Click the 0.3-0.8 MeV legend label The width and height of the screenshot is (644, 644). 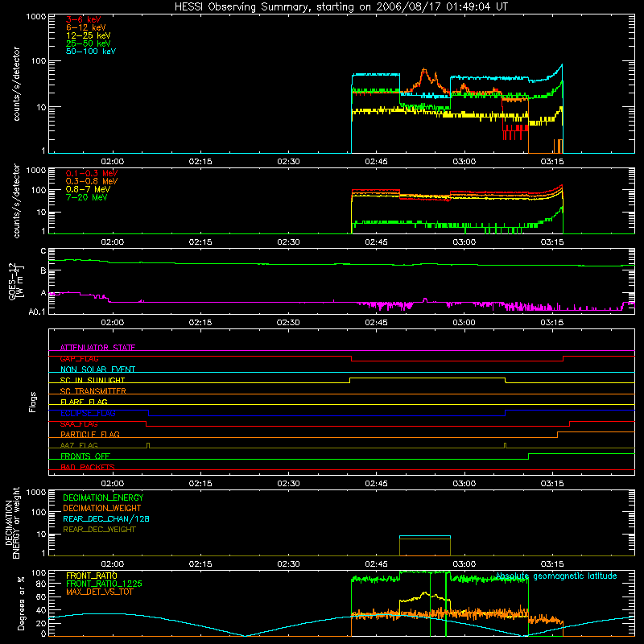pyautogui.click(x=92, y=181)
